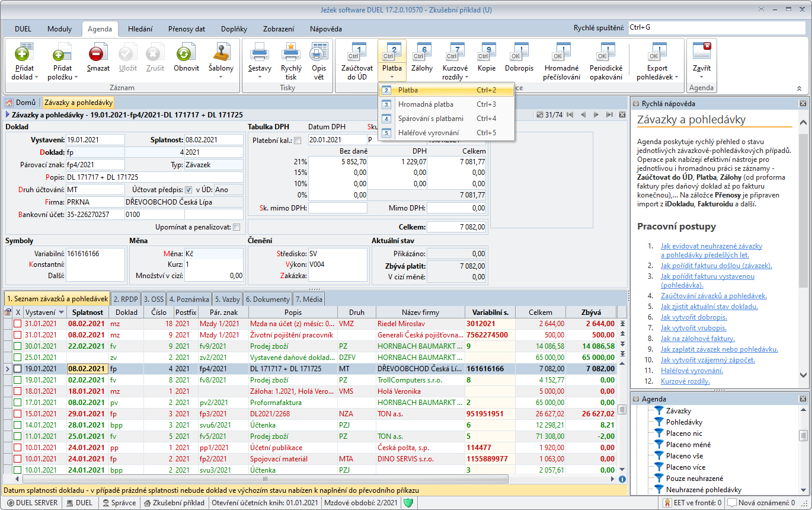The height and width of the screenshot is (510, 812).
Task: Click the green shield status icon
Action: (408, 503)
